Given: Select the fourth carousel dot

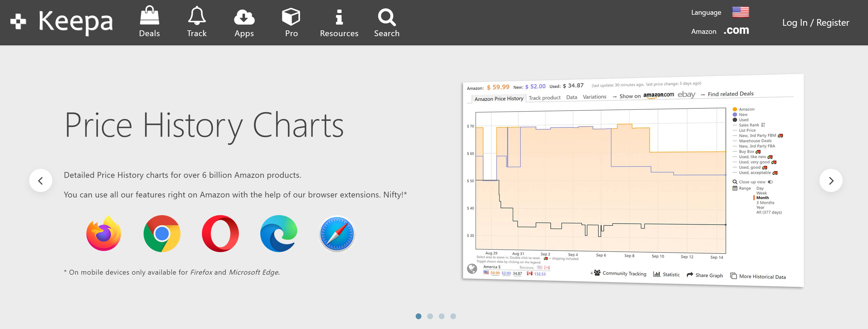Looking at the screenshot, I should 453,316.
